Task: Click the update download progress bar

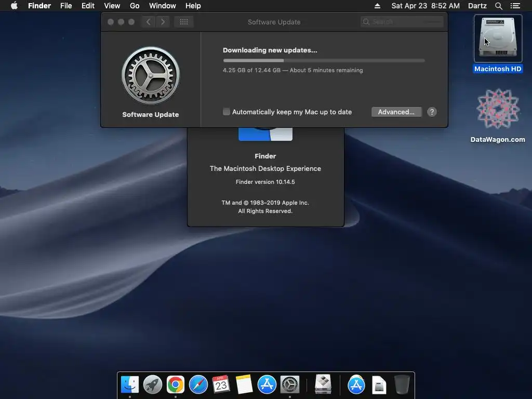Action: [324, 60]
